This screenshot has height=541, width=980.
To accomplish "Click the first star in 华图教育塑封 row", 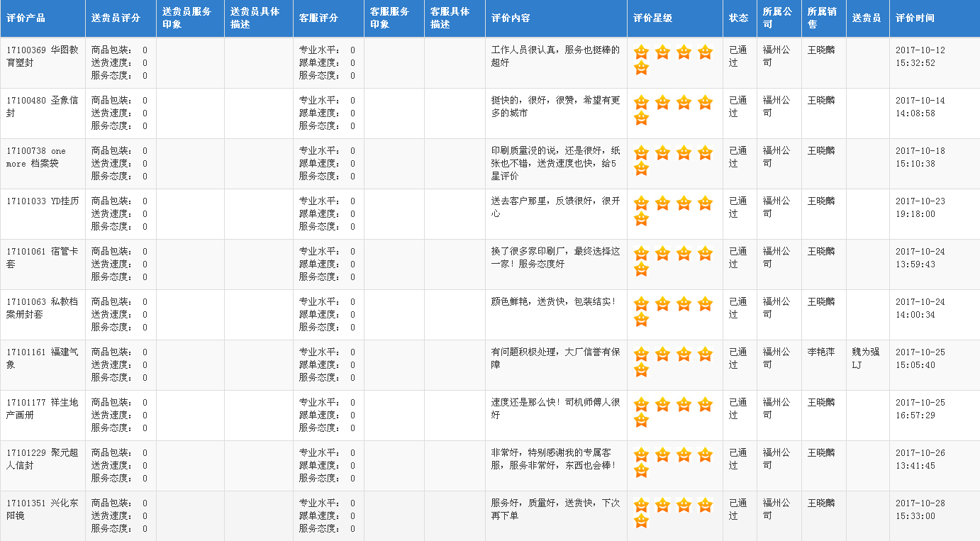I will [x=641, y=52].
